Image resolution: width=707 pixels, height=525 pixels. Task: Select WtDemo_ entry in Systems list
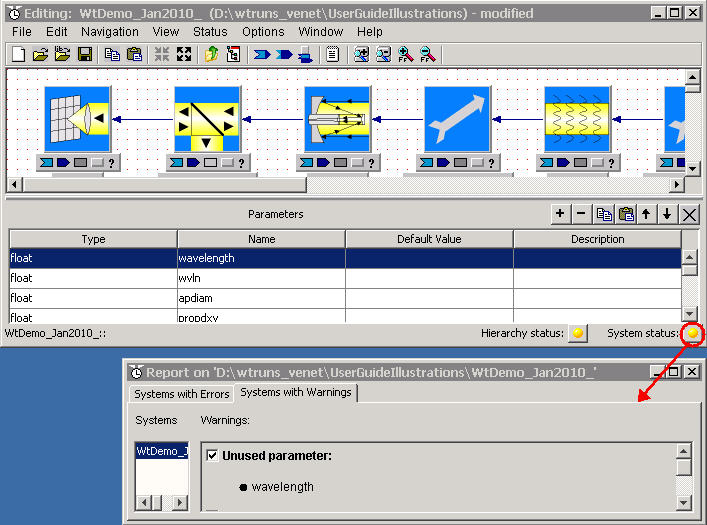pos(161,451)
